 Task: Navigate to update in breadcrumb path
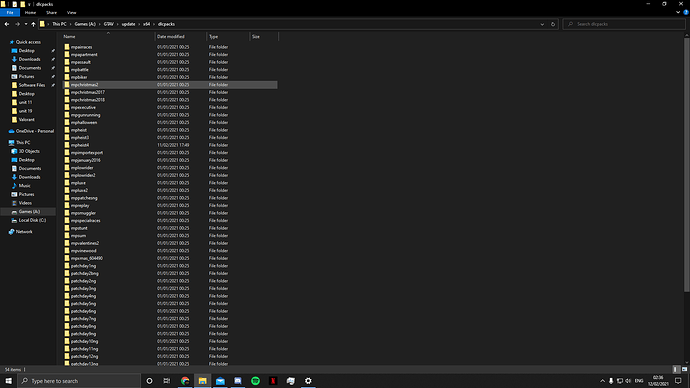[128, 24]
